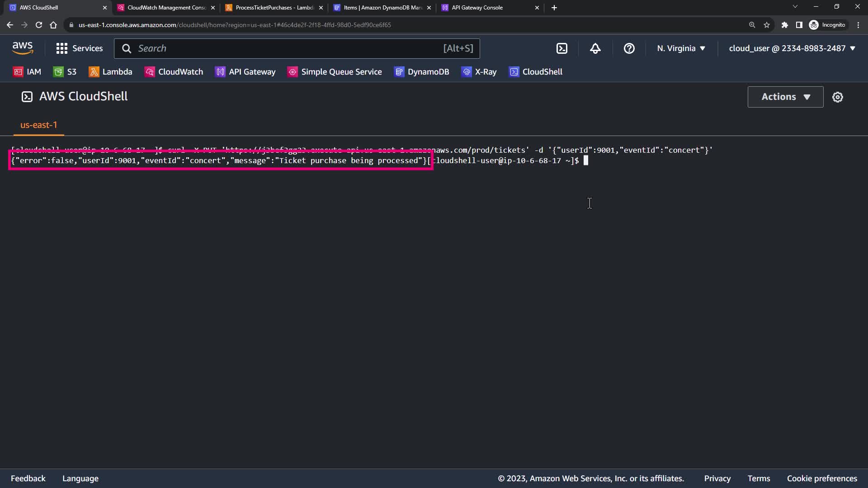Viewport: 868px width, 488px height.
Task: Expand the N. Virginia region selector
Action: click(x=681, y=48)
